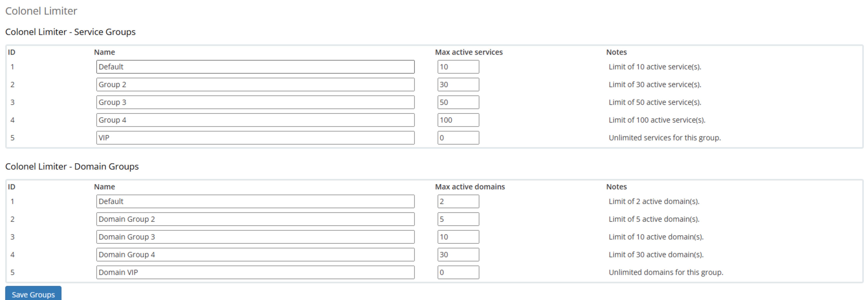This screenshot has width=868, height=300.
Task: Edit the service group name Default
Action: click(x=255, y=67)
